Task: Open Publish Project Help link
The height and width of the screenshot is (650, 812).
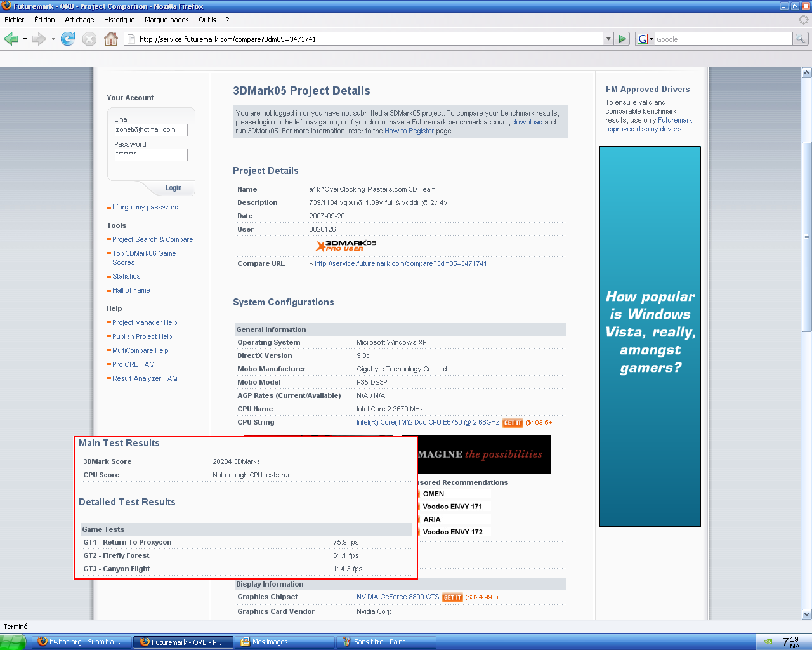Action: [x=142, y=336]
